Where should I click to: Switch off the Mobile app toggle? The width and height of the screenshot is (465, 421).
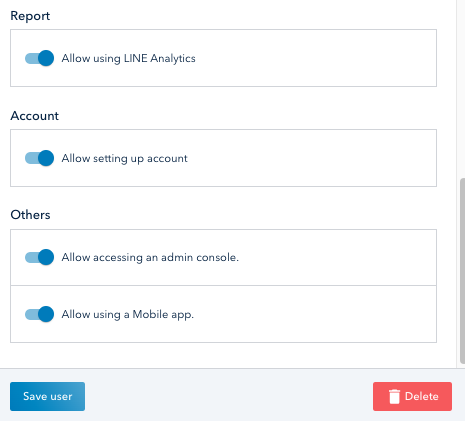[x=39, y=314]
